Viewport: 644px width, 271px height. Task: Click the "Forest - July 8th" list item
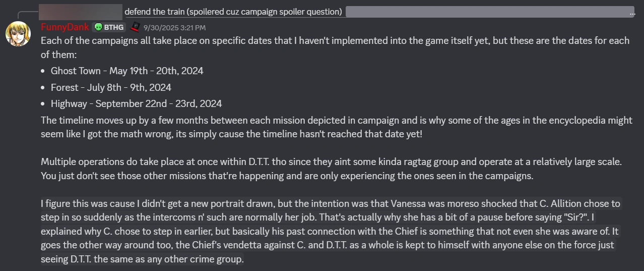111,88
